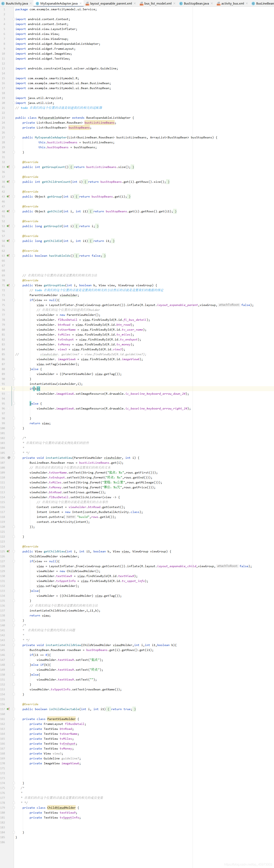Click override gutter icon beside getChildId
Viewport: 274px width, 868px height.
coord(8,241)
